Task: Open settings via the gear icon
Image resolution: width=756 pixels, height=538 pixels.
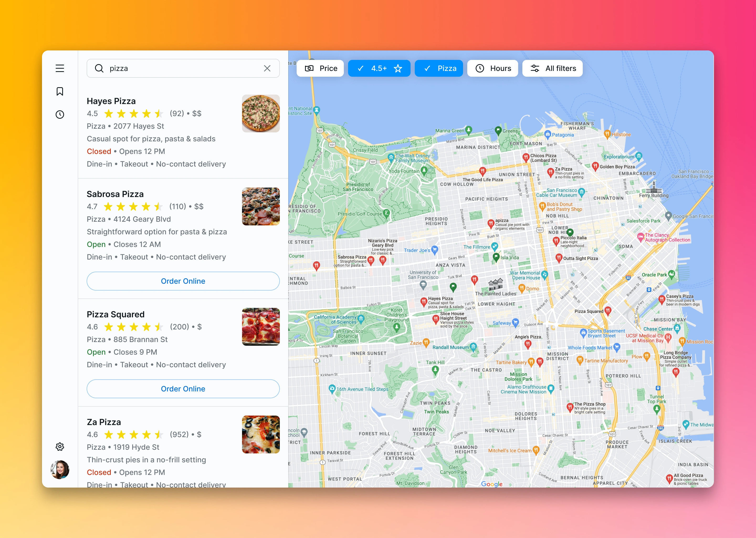Action: pos(60,447)
